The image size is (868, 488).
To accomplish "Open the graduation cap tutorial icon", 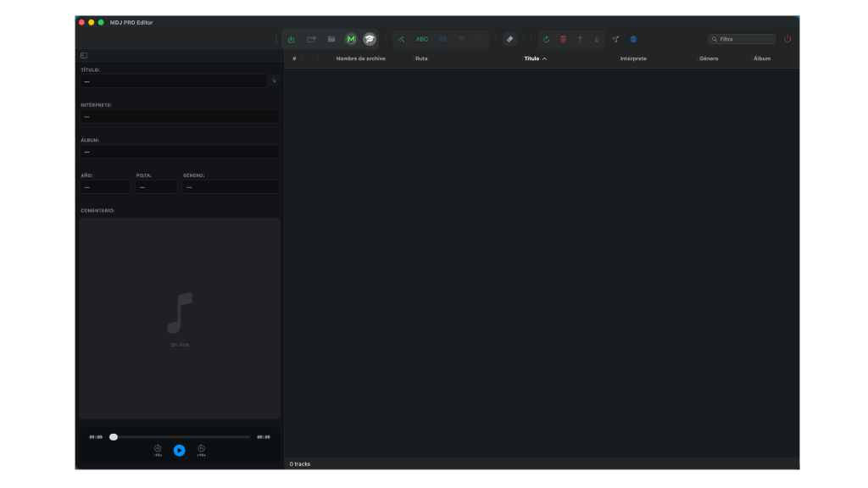I will (x=370, y=39).
